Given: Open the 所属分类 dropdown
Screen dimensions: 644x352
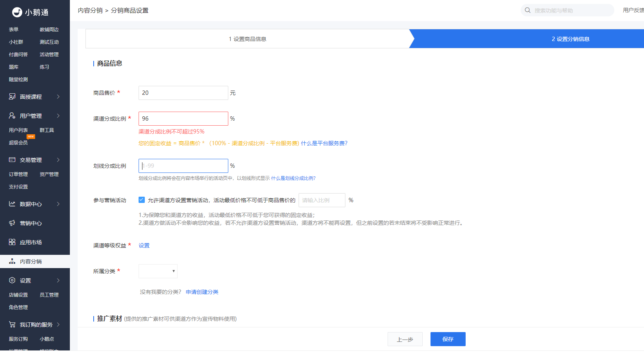Looking at the screenshot, I should point(158,271).
